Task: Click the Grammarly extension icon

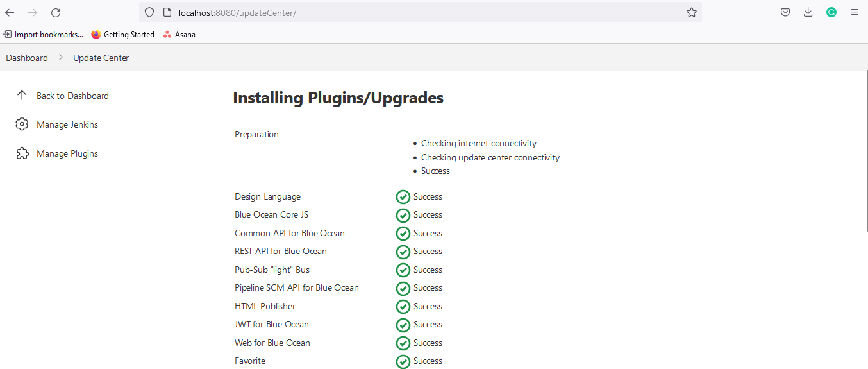Action: pos(831,12)
